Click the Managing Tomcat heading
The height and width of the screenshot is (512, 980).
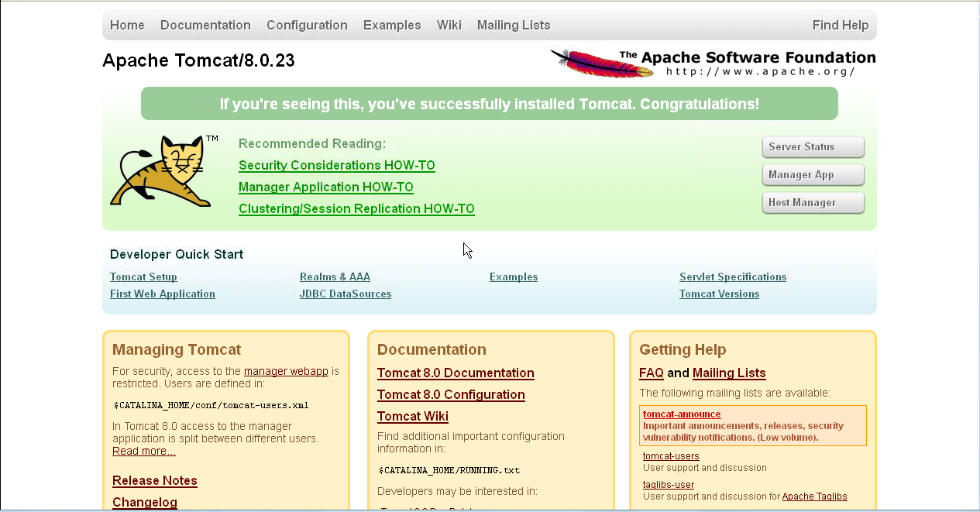177,349
